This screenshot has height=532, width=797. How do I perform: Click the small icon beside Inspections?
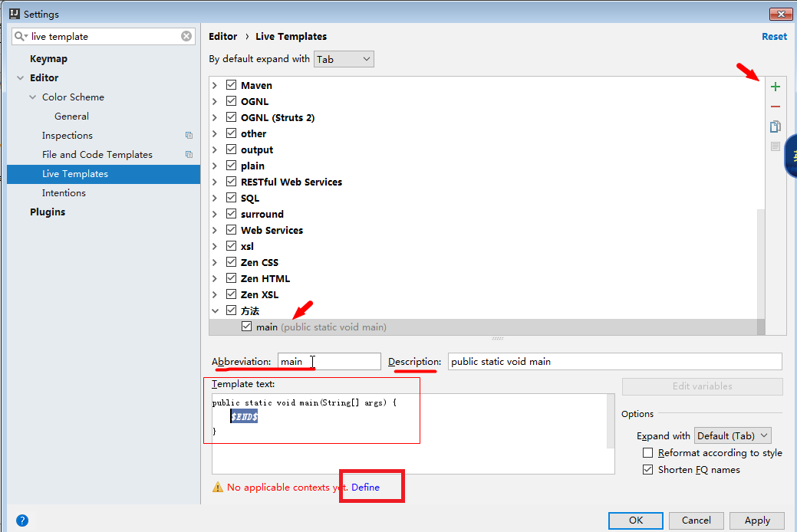coord(189,135)
